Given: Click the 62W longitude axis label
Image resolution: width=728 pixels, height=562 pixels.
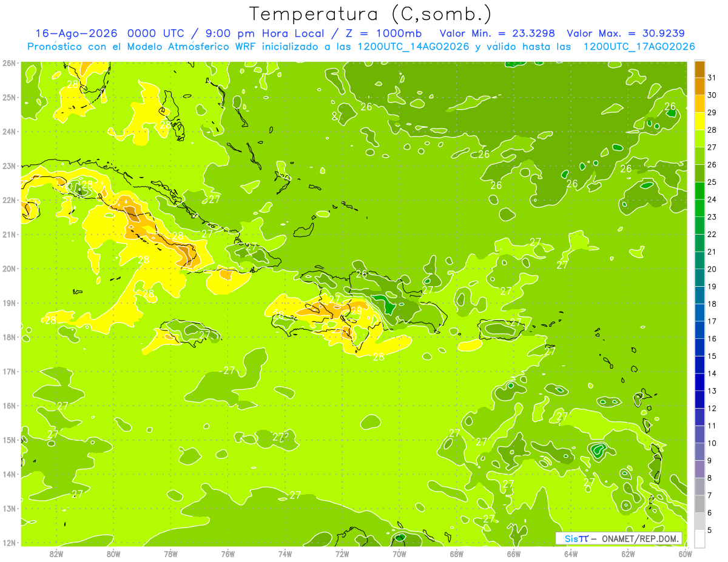Looking at the screenshot, I should pyautogui.click(x=628, y=553).
